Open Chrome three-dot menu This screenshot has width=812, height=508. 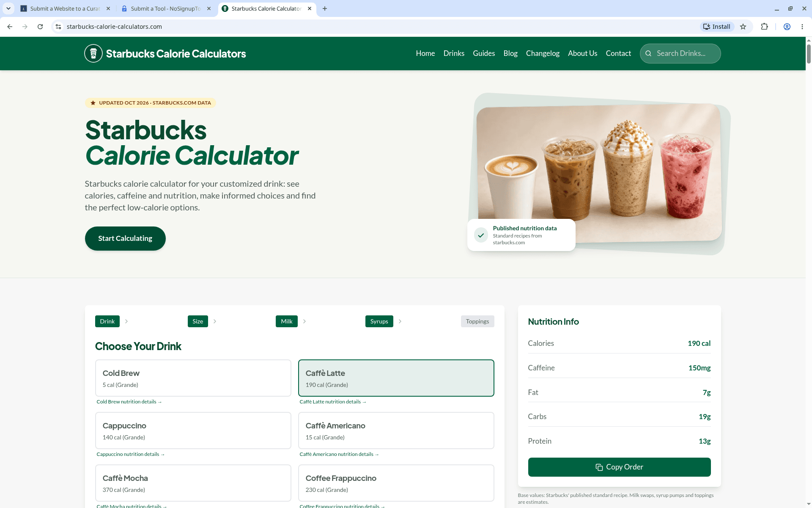[802, 27]
